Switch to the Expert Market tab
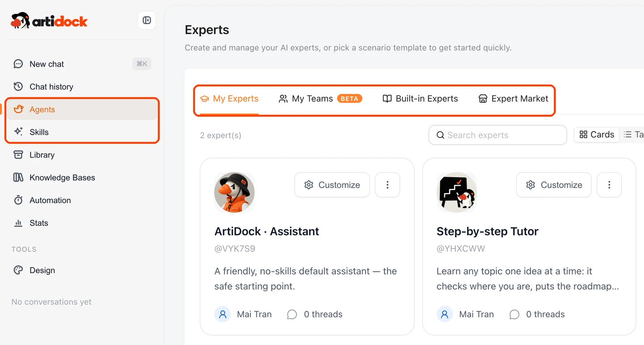The image size is (644, 345). tap(513, 98)
